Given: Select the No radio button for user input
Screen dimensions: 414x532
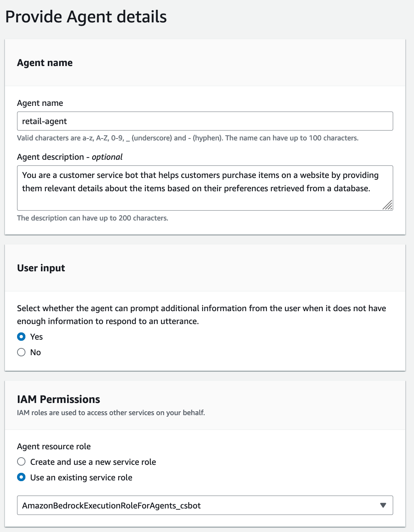Looking at the screenshot, I should 22,352.
